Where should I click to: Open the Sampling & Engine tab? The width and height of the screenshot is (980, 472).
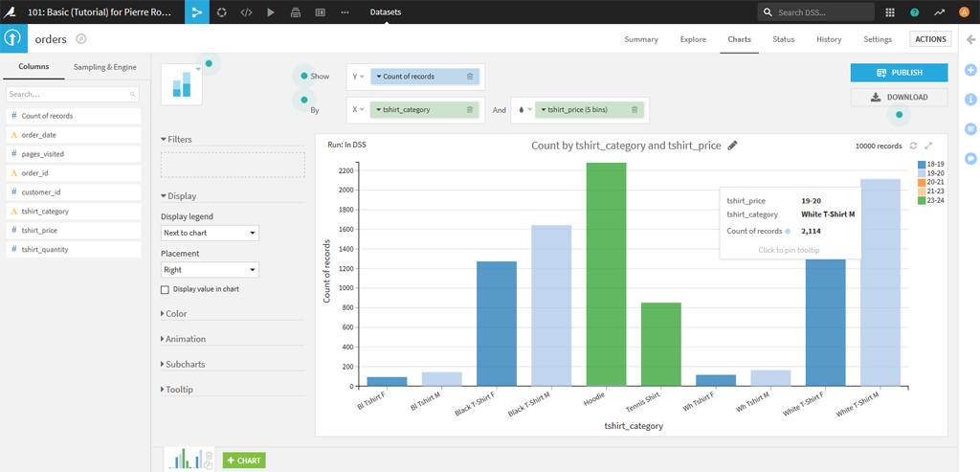tap(105, 66)
